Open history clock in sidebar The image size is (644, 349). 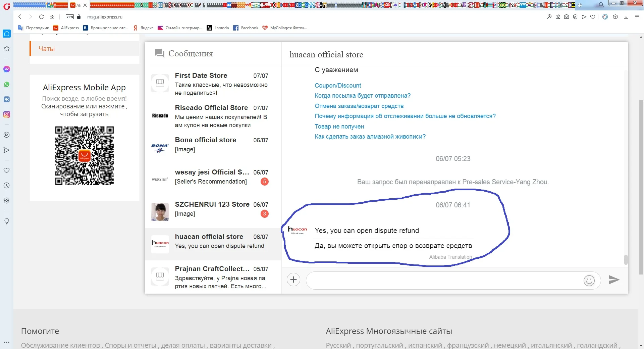click(x=7, y=186)
